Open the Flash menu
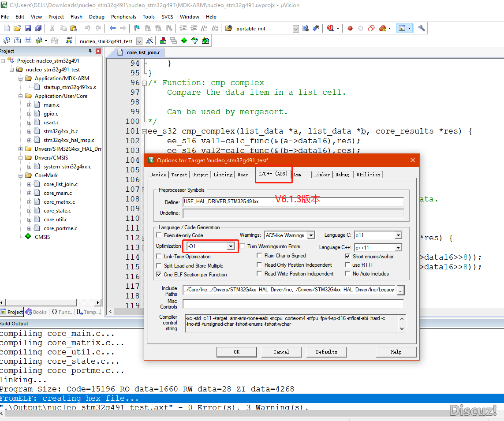504x421 pixels. pos(76,17)
